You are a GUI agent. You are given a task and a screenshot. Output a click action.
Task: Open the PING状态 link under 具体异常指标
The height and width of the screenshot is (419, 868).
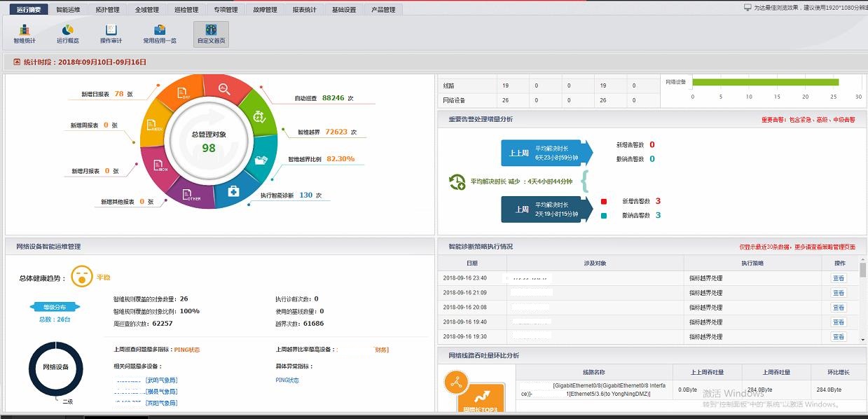[287, 380]
